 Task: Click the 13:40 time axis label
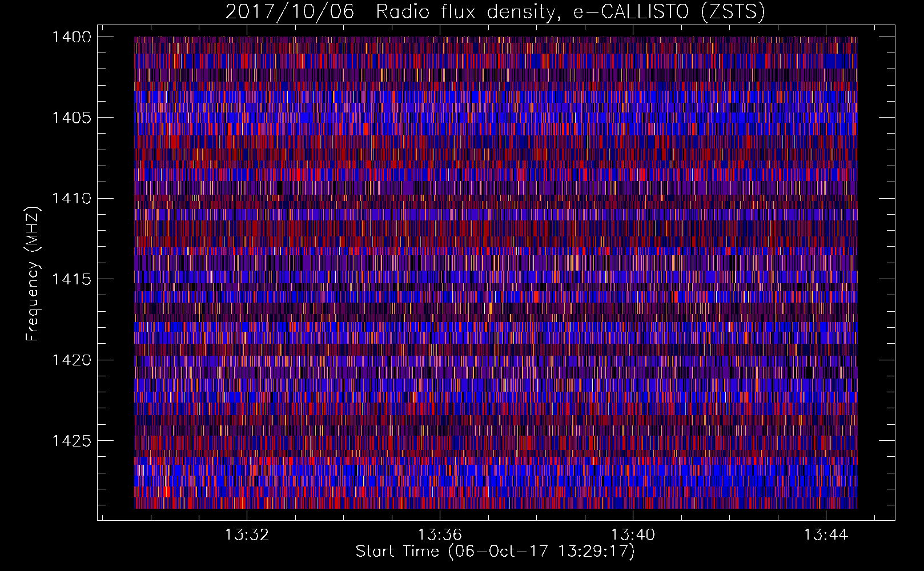pos(633,535)
